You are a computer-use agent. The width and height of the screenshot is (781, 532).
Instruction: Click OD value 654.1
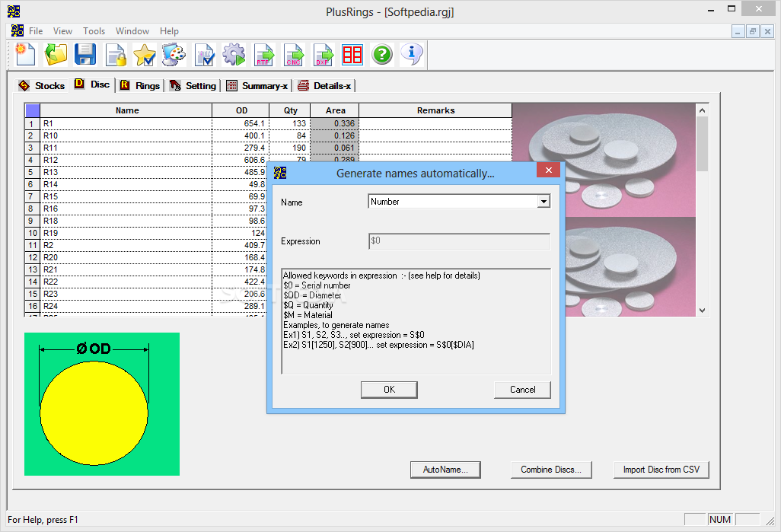241,123
